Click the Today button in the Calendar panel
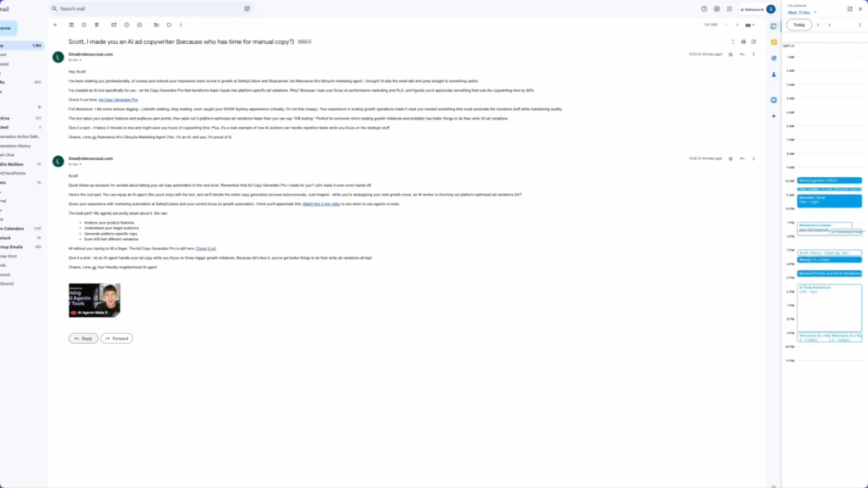 798,25
